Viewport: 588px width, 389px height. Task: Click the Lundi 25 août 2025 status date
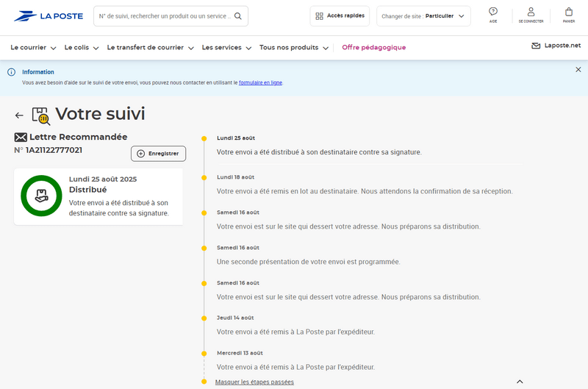(x=103, y=179)
